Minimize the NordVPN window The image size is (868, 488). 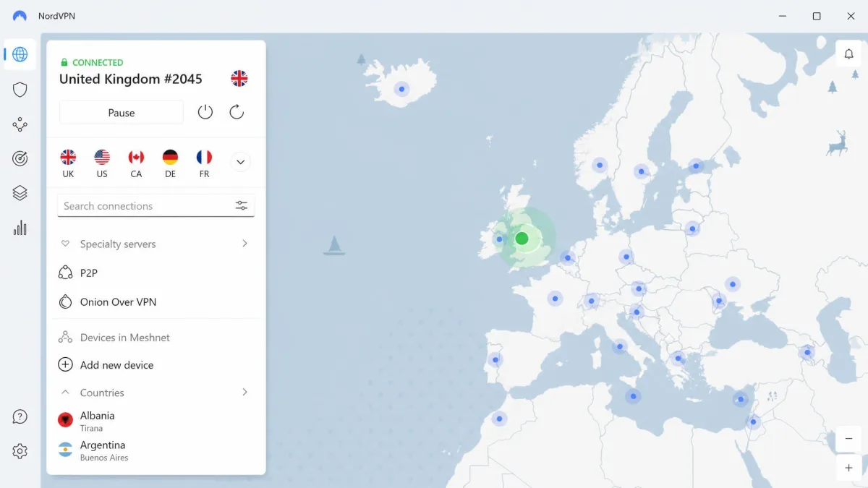point(783,16)
